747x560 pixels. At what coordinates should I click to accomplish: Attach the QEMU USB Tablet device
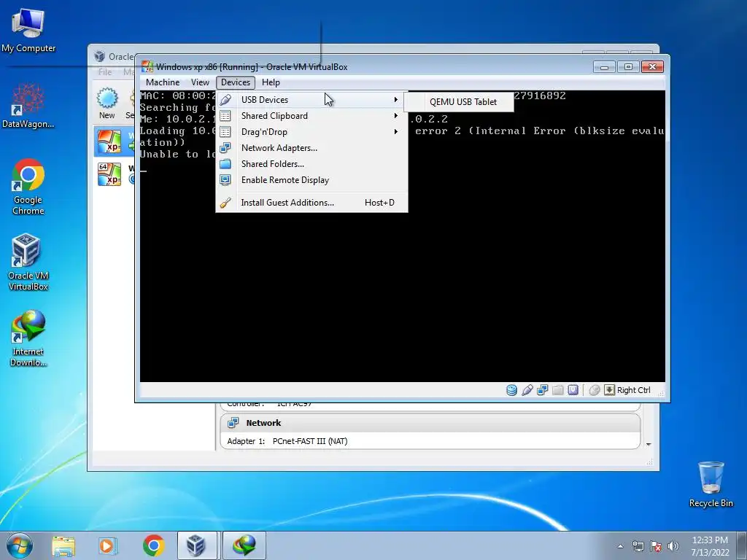459,102
